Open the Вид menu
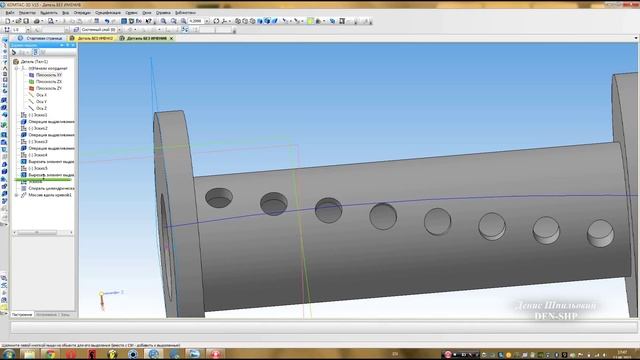Viewport: 640px width, 360px height. click(x=65, y=13)
